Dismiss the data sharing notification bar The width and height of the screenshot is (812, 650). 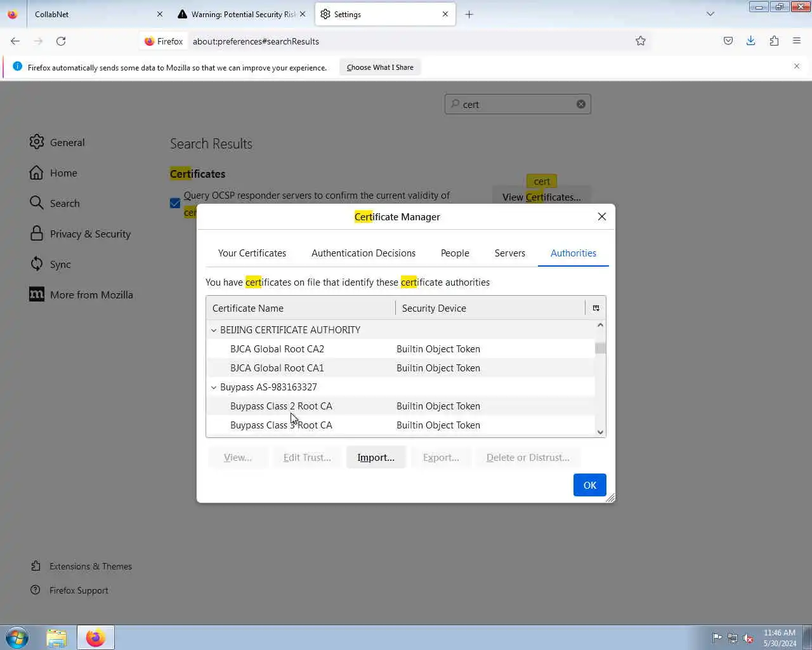tap(797, 66)
